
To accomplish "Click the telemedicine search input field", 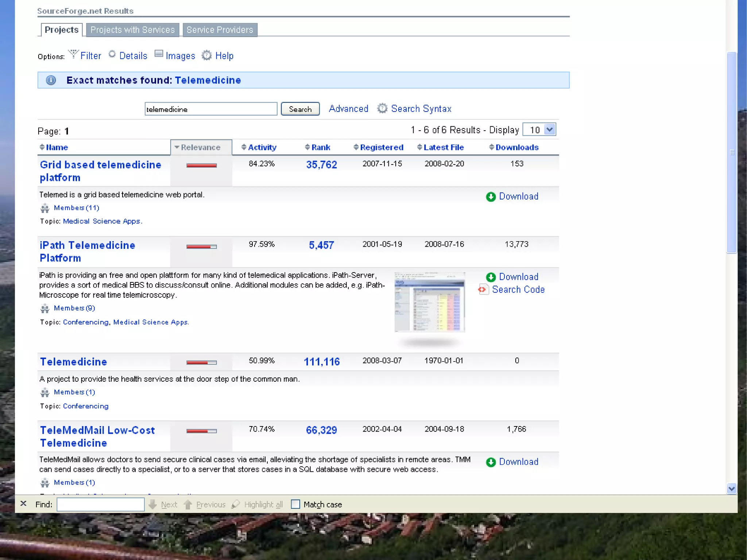I will tap(210, 109).
